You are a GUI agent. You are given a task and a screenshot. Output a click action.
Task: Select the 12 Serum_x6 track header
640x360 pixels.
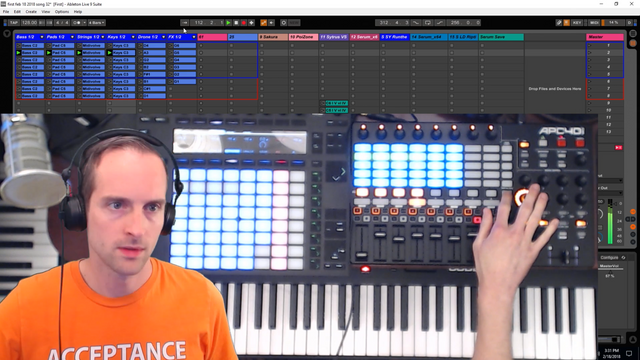tap(364, 37)
